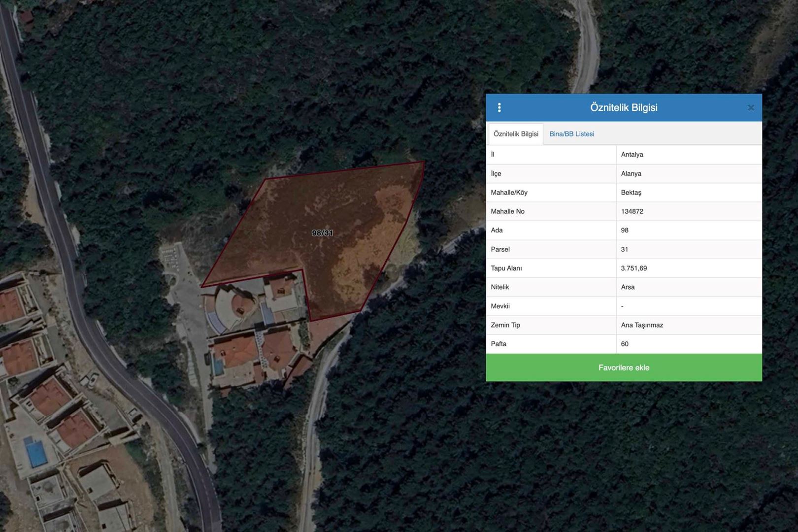Close the Öznitelik Bilgisi panel
The image size is (798, 532).
750,108
